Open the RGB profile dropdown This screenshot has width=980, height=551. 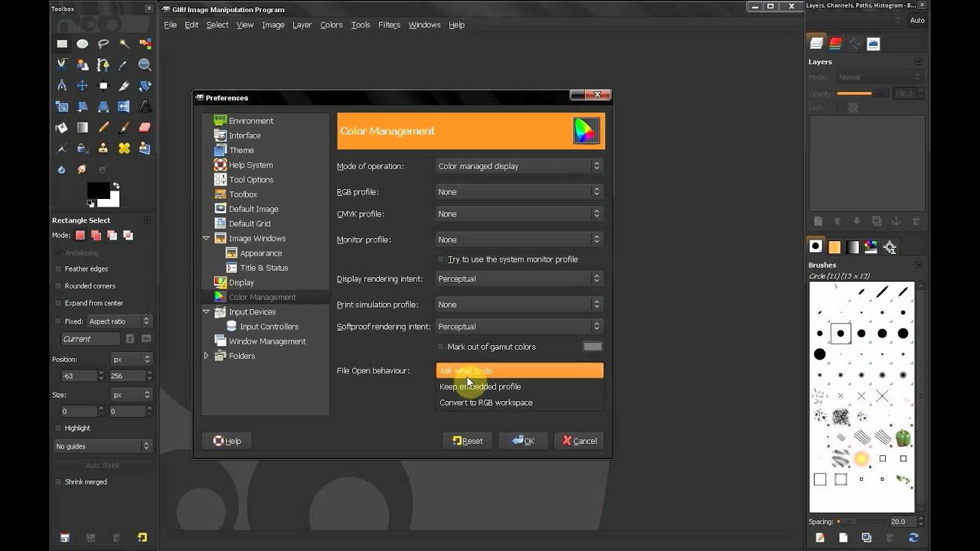(x=519, y=192)
